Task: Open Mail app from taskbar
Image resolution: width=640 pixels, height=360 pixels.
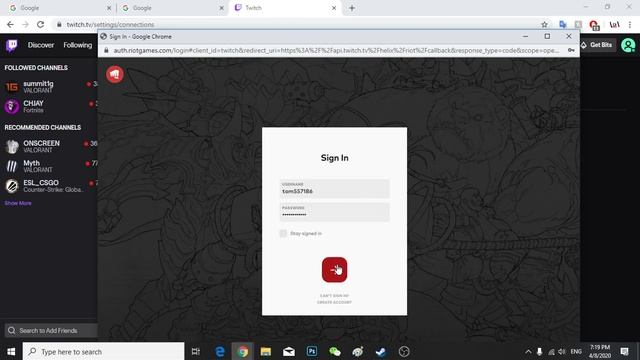Action: (289, 351)
